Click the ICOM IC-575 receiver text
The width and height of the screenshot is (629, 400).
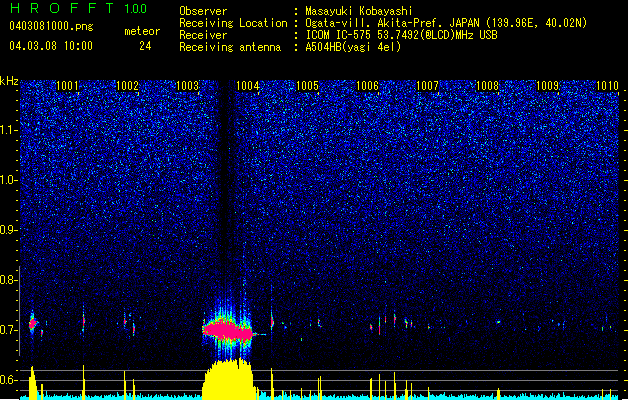(401, 35)
